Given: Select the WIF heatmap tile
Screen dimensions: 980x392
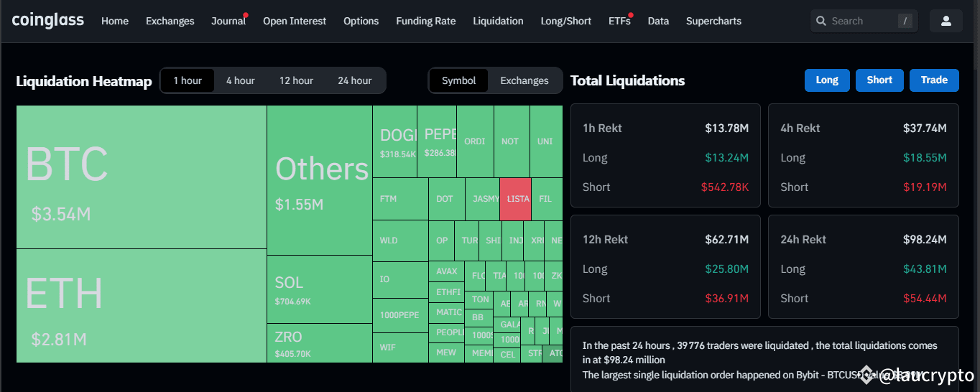Looking at the screenshot, I should [401, 347].
